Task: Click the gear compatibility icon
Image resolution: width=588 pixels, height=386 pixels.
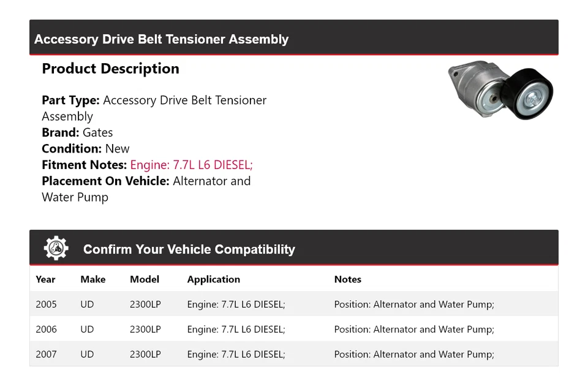Action: (56, 248)
